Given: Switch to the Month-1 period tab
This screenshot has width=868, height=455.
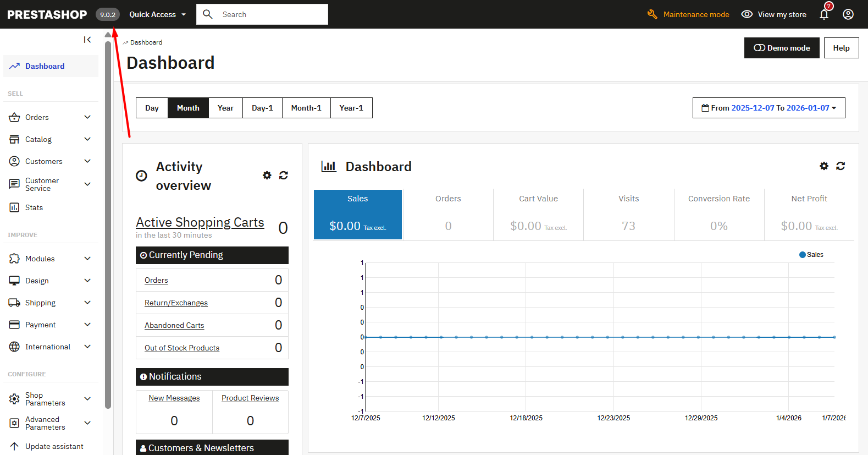Looking at the screenshot, I should point(306,108).
